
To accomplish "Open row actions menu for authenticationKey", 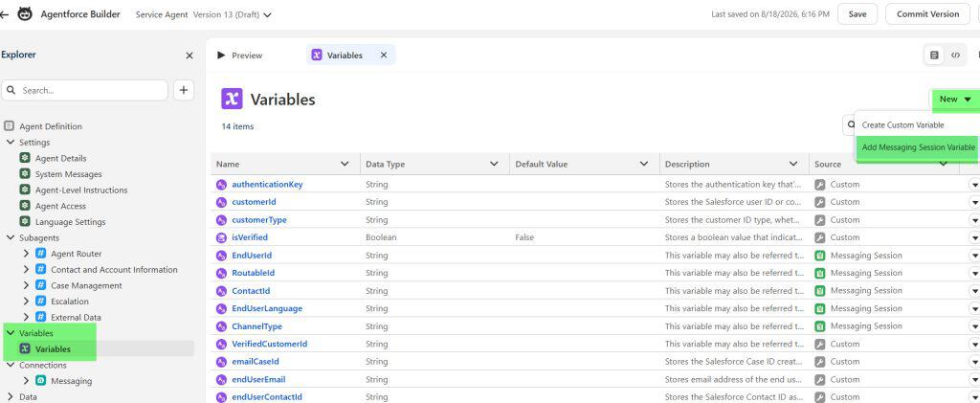I will tap(973, 185).
